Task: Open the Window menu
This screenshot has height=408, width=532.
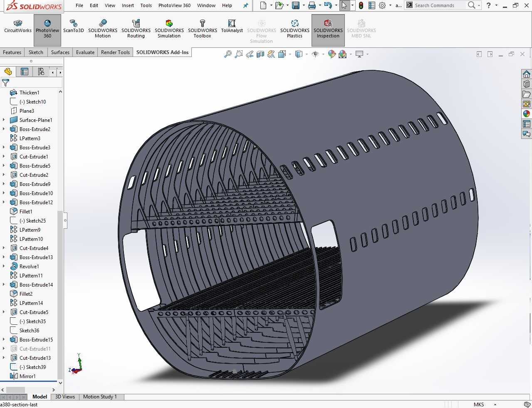Action: [206, 5]
